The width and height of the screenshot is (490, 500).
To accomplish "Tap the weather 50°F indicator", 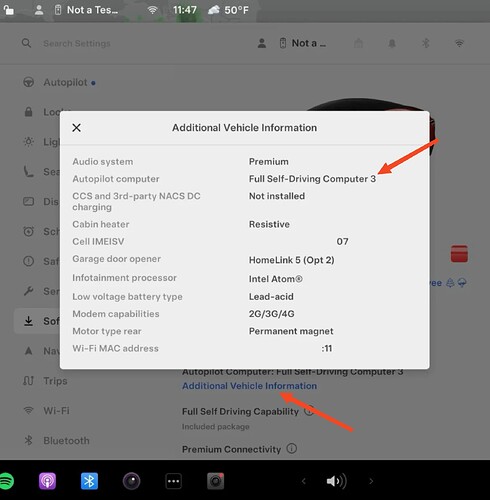I will [228, 10].
